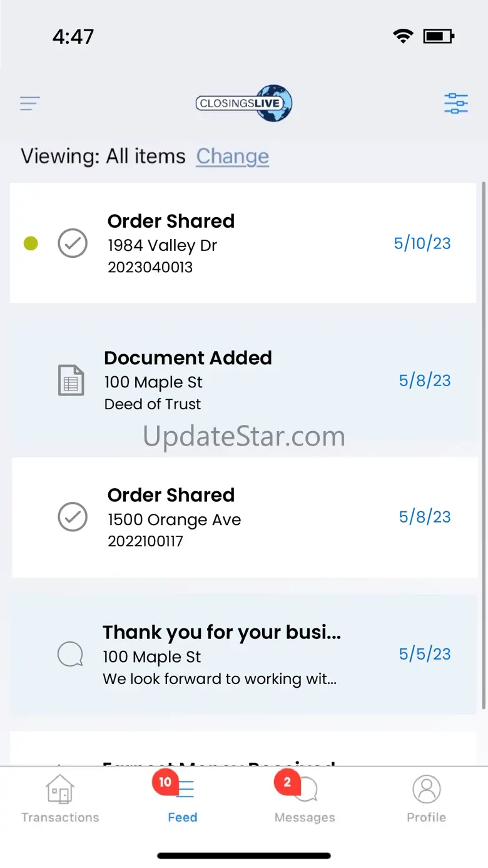This screenshot has height=868, width=488.
Task: Tap the chat bubble icon for Thank you message
Action: pos(70,655)
